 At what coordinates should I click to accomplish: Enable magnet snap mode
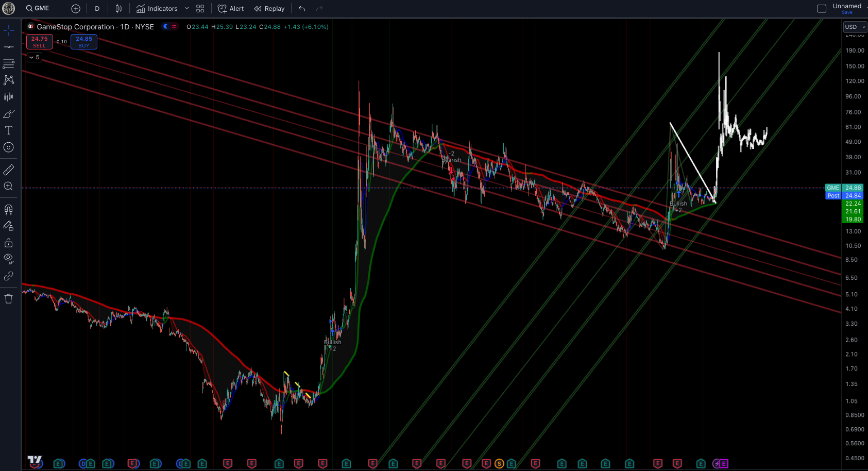tap(9, 209)
